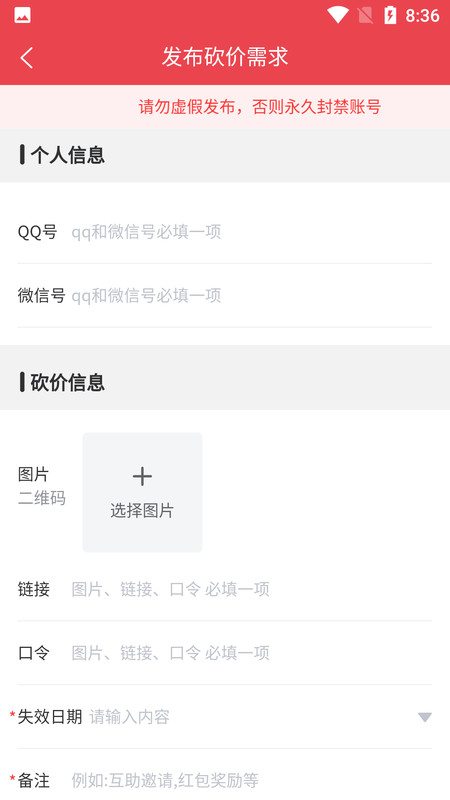Tap the red warning notice banner

click(225, 107)
